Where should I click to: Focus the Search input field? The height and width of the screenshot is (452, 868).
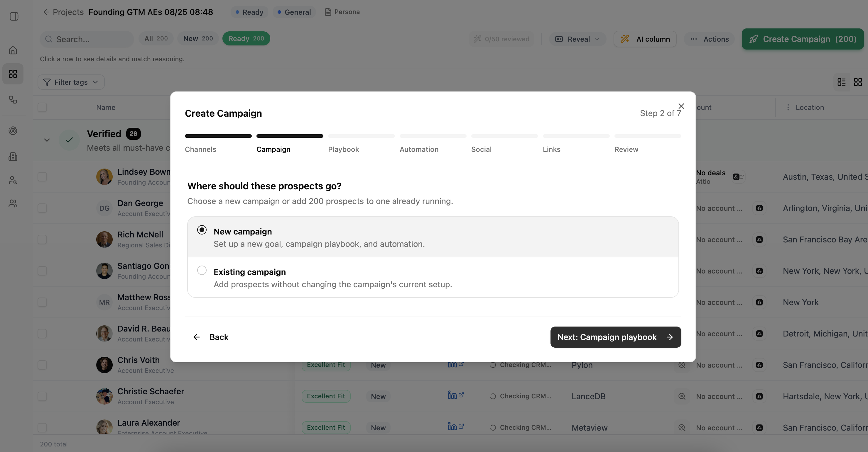pos(87,39)
